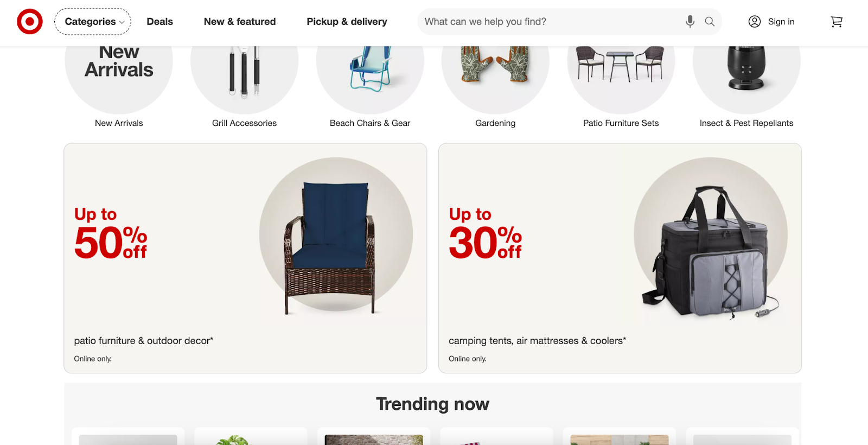This screenshot has width=868, height=445.
Task: Click the microphone voice search icon
Action: (690, 22)
